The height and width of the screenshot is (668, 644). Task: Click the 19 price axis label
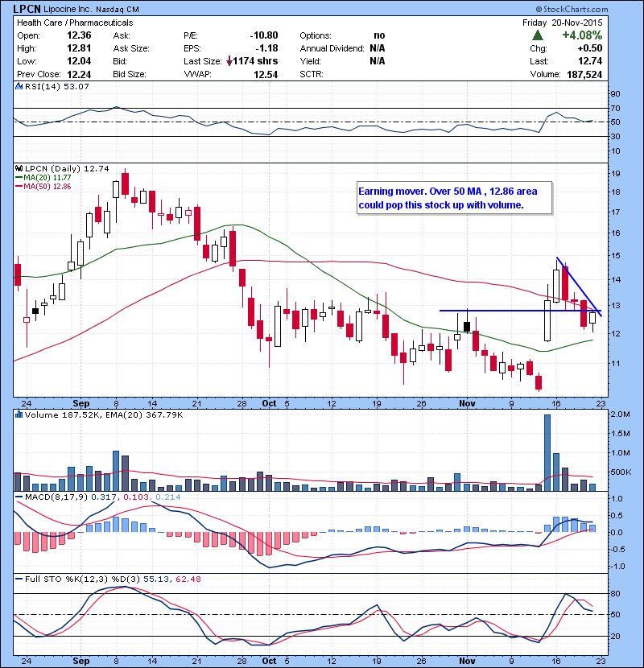pos(616,173)
